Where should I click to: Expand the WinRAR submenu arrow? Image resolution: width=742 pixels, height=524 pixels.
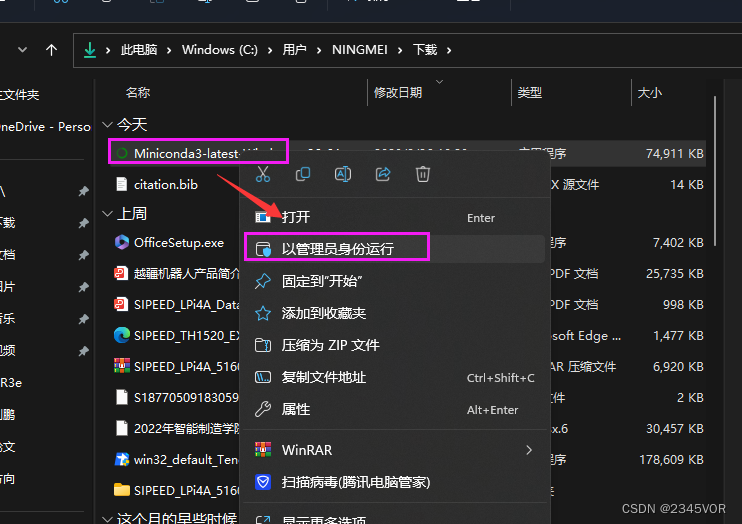(x=529, y=450)
